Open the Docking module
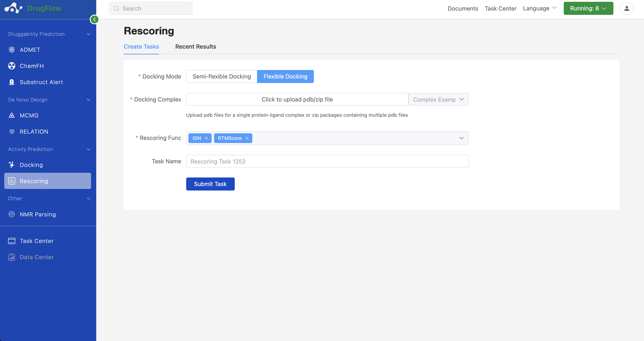The height and width of the screenshot is (341, 644). point(31,165)
